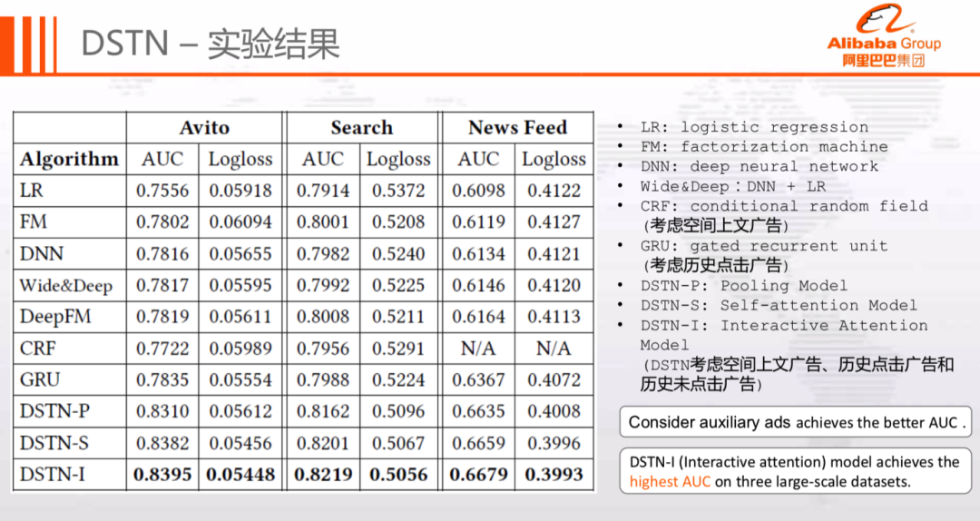
Task: Click the cell value 0.7556
Action: click(162, 190)
